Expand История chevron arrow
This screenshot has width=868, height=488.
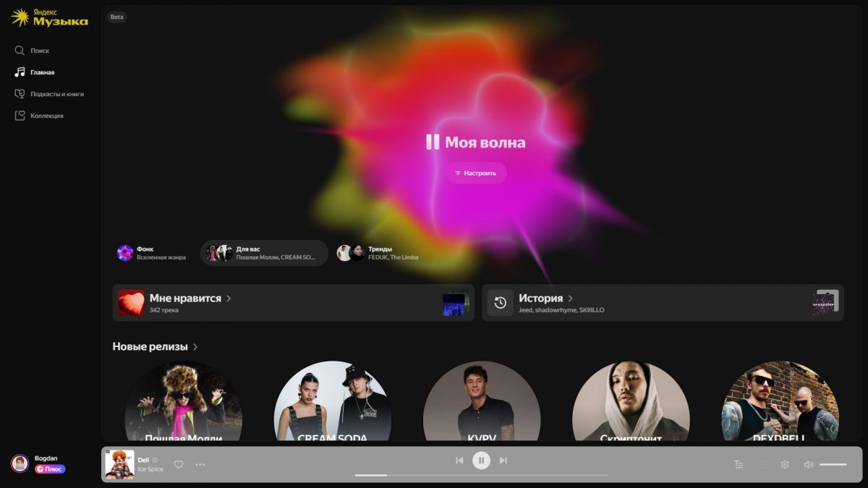click(570, 298)
